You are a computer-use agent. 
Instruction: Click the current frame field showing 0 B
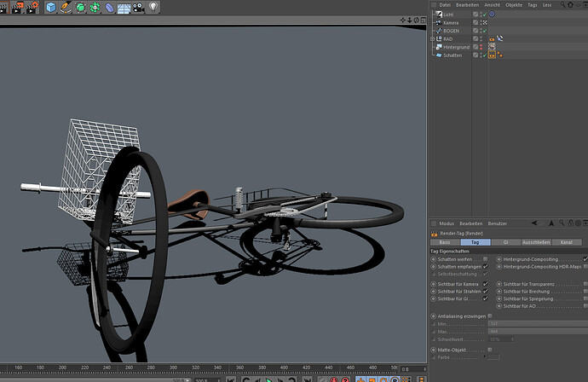[x=412, y=369]
